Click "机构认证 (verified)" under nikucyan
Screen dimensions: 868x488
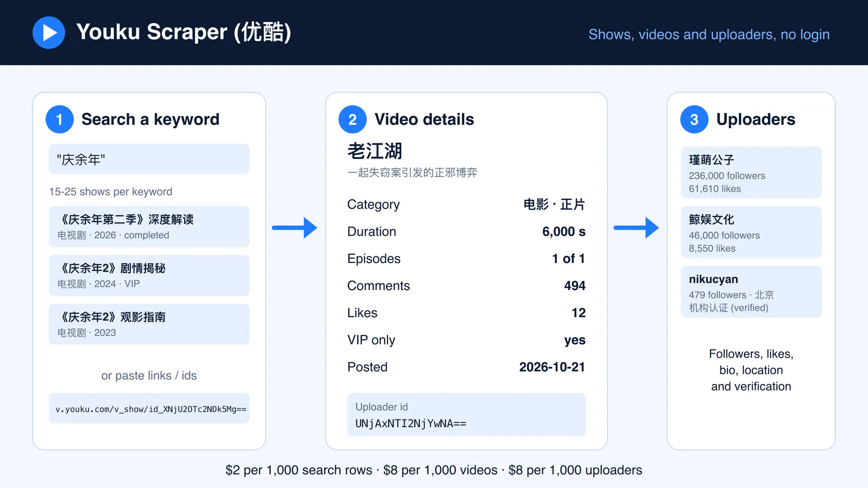729,308
